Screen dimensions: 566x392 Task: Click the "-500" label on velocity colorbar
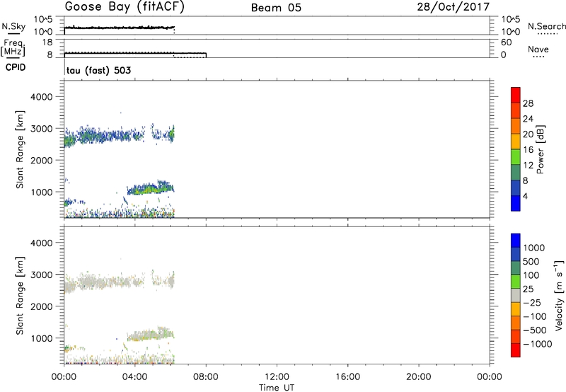(534, 330)
